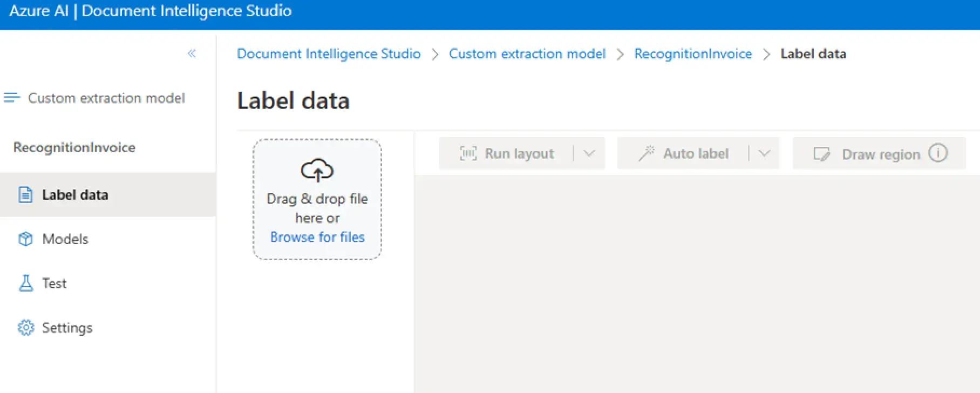Click the Settings gear icon
Screen dimensions: 980x393
[x=26, y=327]
